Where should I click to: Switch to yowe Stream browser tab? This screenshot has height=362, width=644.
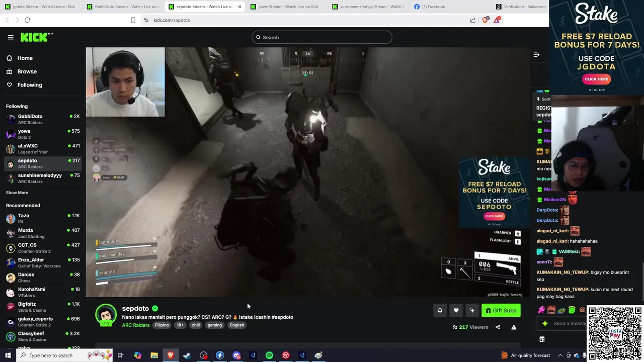[286, 7]
